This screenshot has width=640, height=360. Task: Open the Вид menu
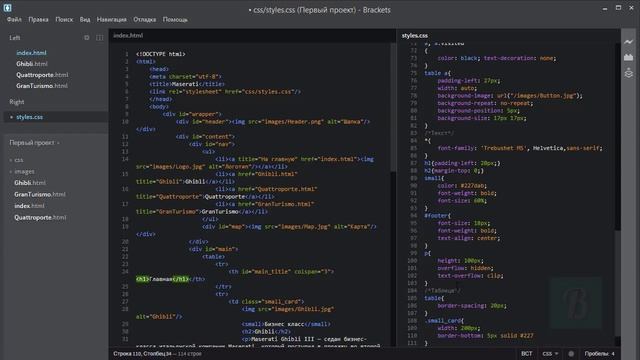tap(85, 20)
